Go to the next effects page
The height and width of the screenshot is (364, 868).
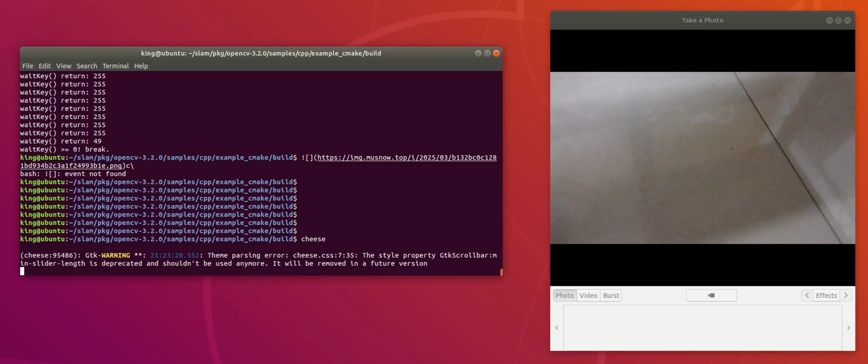(846, 295)
